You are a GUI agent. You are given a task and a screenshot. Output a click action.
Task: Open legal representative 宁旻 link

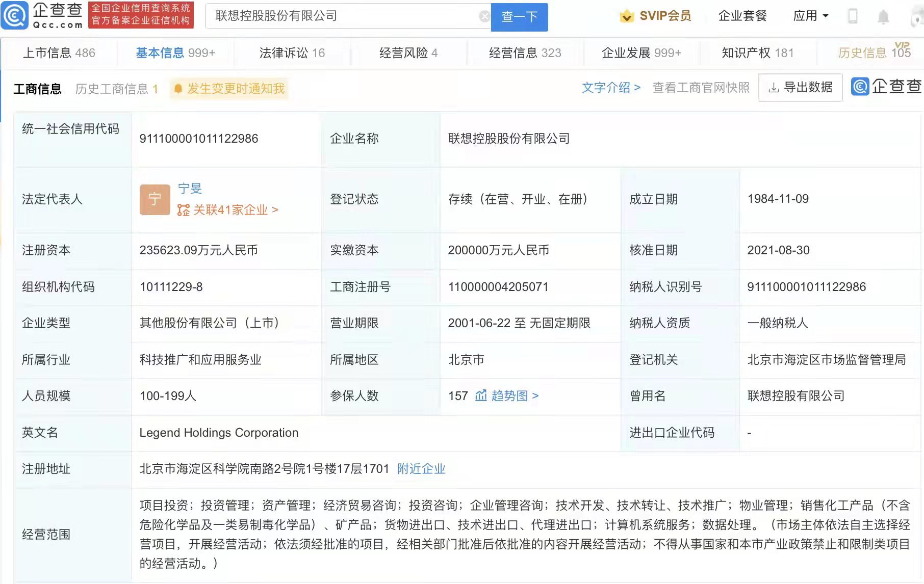(190, 189)
